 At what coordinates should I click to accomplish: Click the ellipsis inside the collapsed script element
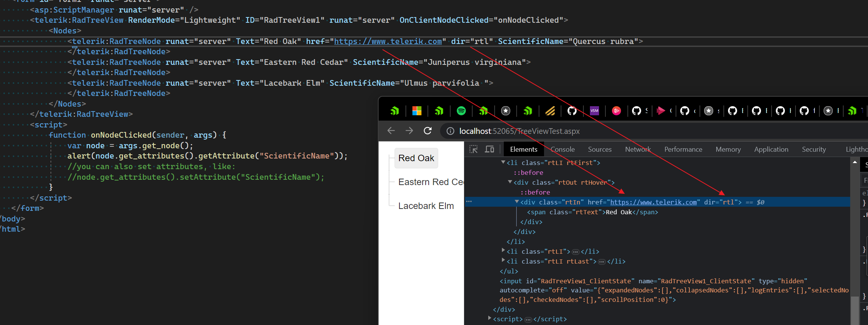coord(528,320)
